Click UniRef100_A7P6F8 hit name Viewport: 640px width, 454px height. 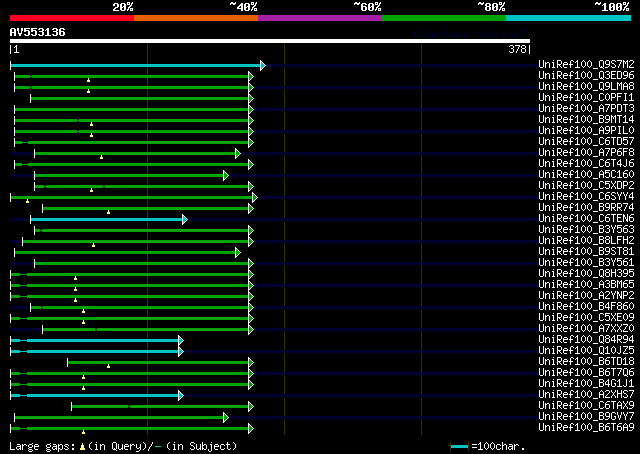pos(586,153)
